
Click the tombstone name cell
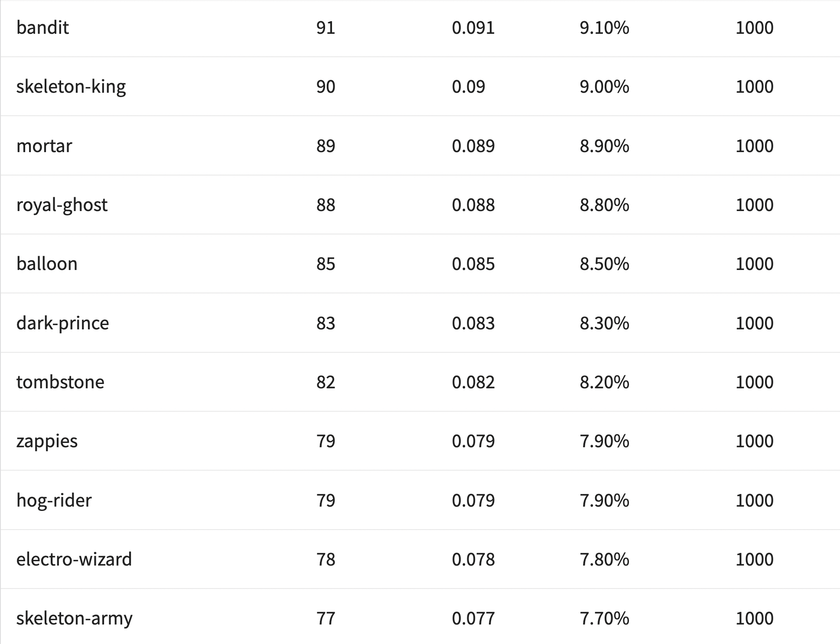pyautogui.click(x=60, y=382)
